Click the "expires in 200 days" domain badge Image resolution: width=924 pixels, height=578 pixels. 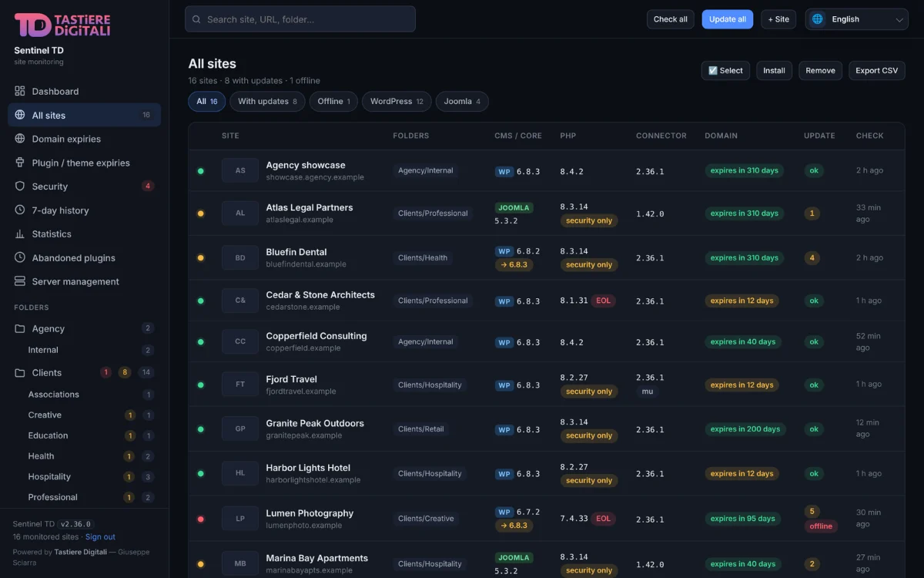(x=745, y=429)
